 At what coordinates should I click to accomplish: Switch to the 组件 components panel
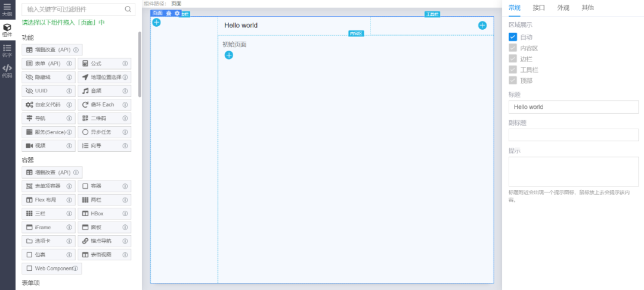[x=7, y=30]
